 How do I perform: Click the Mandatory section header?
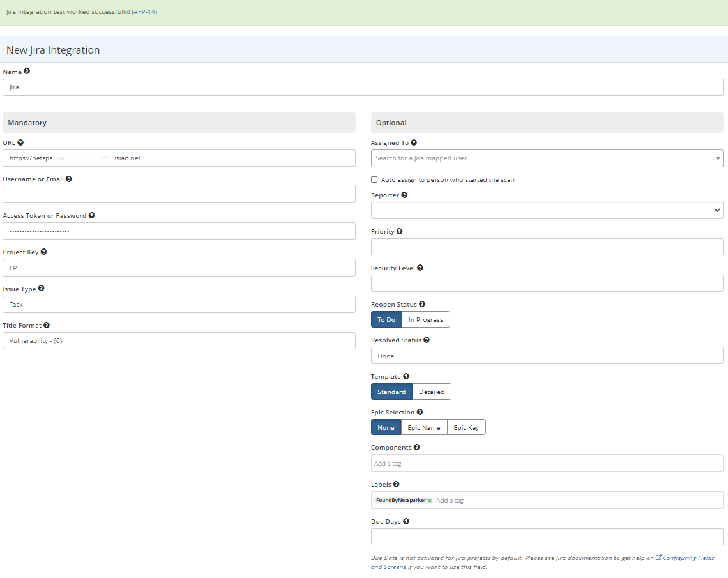tap(179, 123)
